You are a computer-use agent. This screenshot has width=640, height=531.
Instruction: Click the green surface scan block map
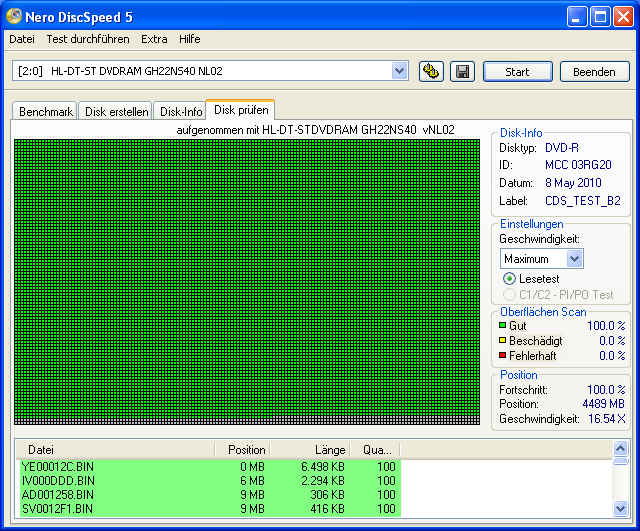pyautogui.click(x=247, y=282)
